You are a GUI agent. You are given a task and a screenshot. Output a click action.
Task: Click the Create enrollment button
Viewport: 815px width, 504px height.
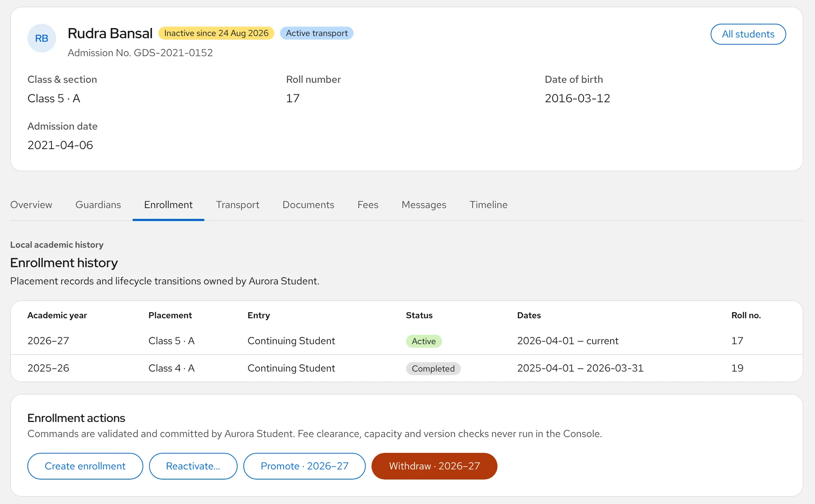point(85,466)
